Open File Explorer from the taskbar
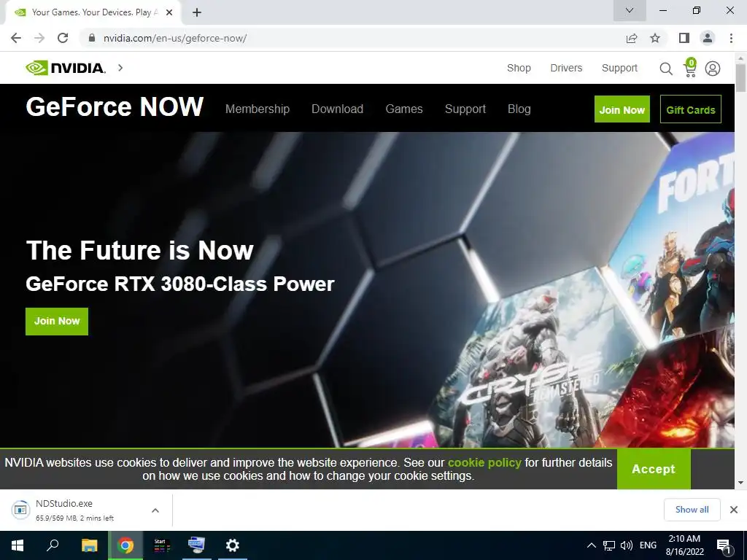Screen dimensions: 747x560 89,545
